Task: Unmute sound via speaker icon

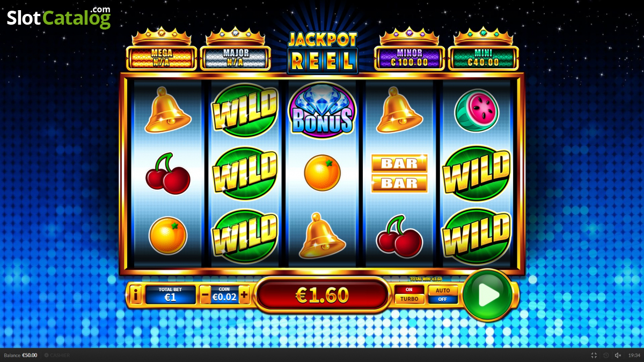Action: pyautogui.click(x=618, y=355)
